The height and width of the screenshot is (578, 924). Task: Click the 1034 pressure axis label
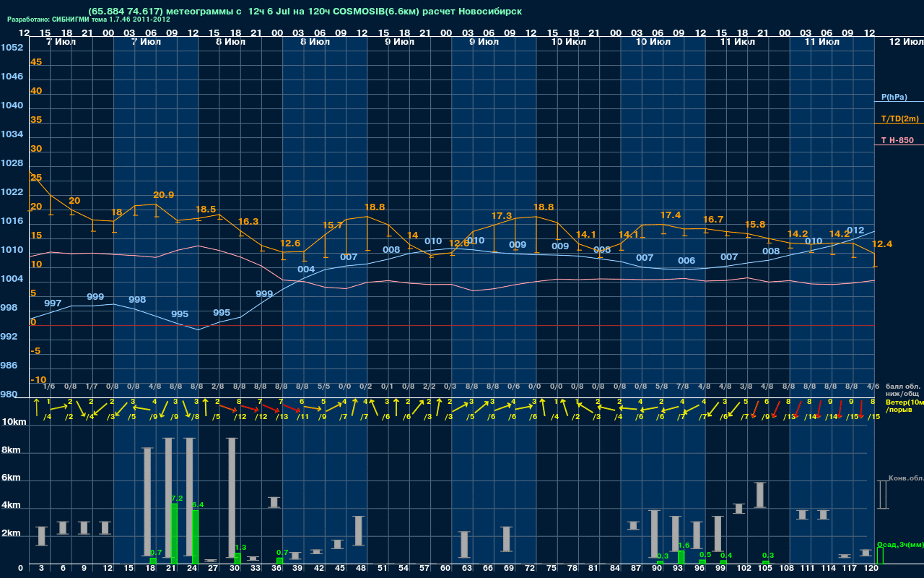[12, 134]
